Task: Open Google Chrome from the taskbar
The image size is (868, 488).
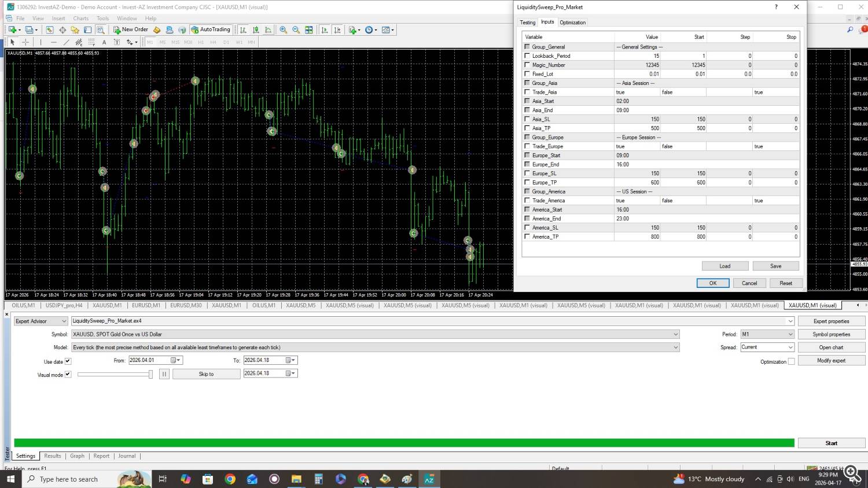Action: [230, 479]
